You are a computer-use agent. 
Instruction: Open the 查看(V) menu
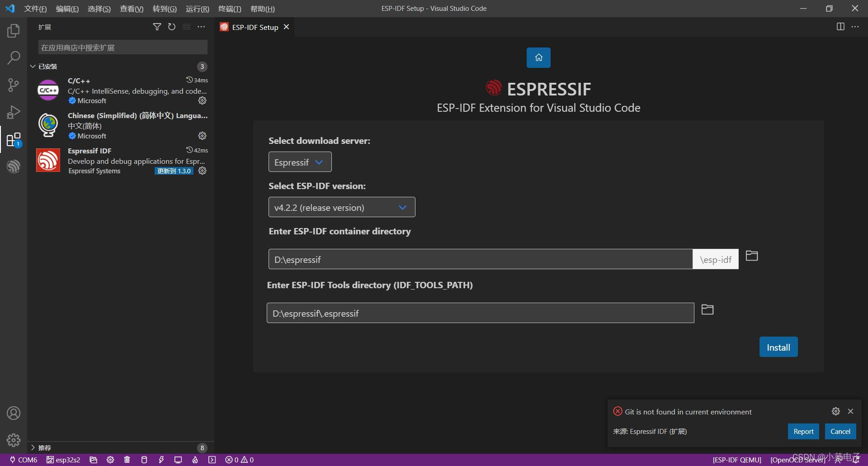pyautogui.click(x=132, y=9)
